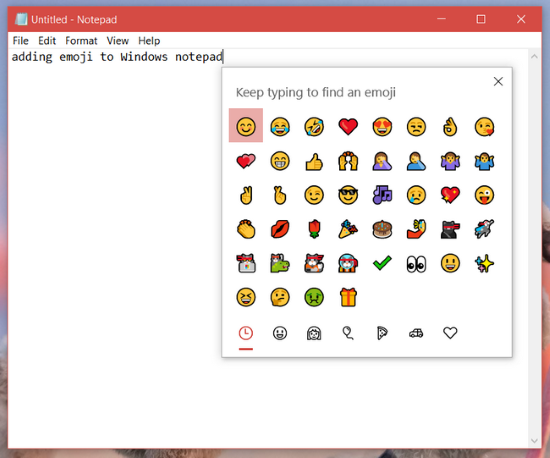Viewport: 550px width, 458px height.
Task: Insert the sunglasses face emoji
Action: pyautogui.click(x=348, y=195)
